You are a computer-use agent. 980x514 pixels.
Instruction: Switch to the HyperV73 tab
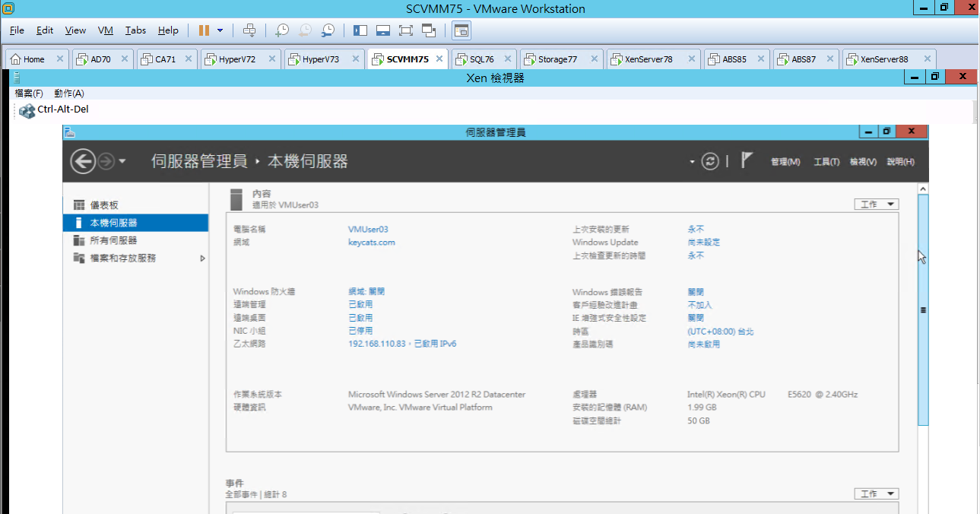coord(325,59)
